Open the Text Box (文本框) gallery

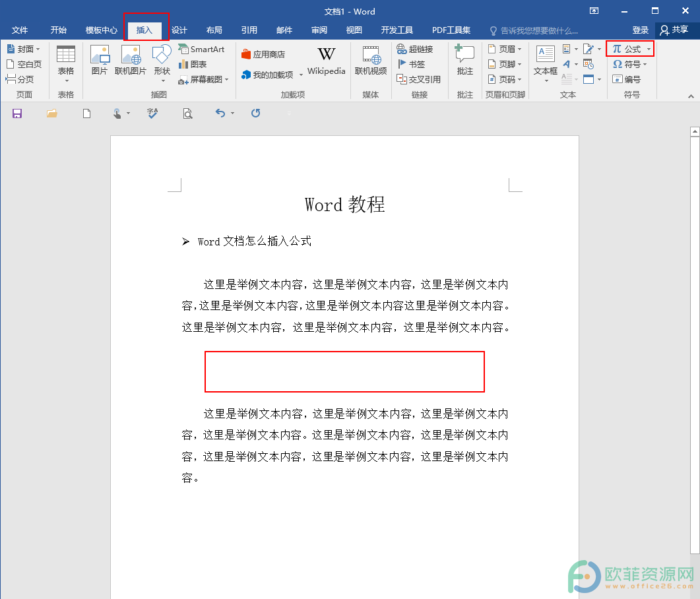(x=546, y=64)
